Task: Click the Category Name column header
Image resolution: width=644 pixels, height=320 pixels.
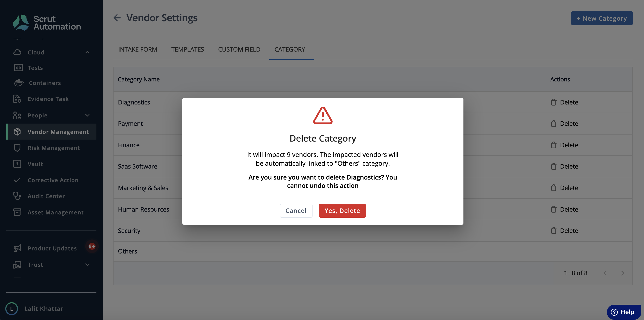Action: point(139,79)
